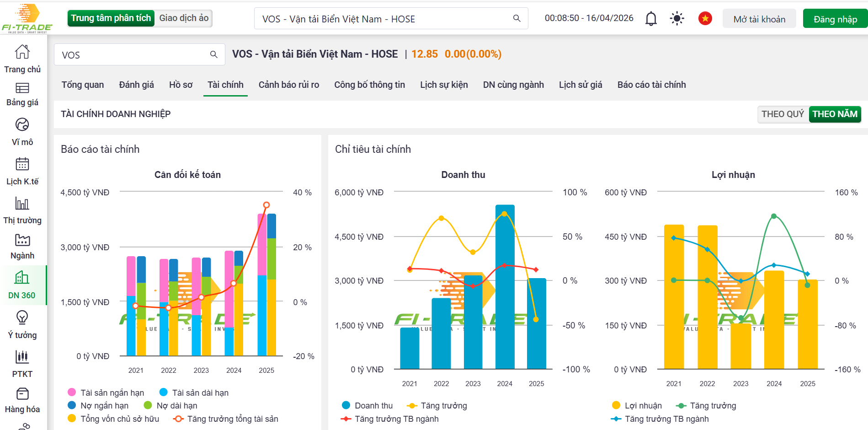
Task: Open Bảng giá price board icon
Action: point(22,88)
